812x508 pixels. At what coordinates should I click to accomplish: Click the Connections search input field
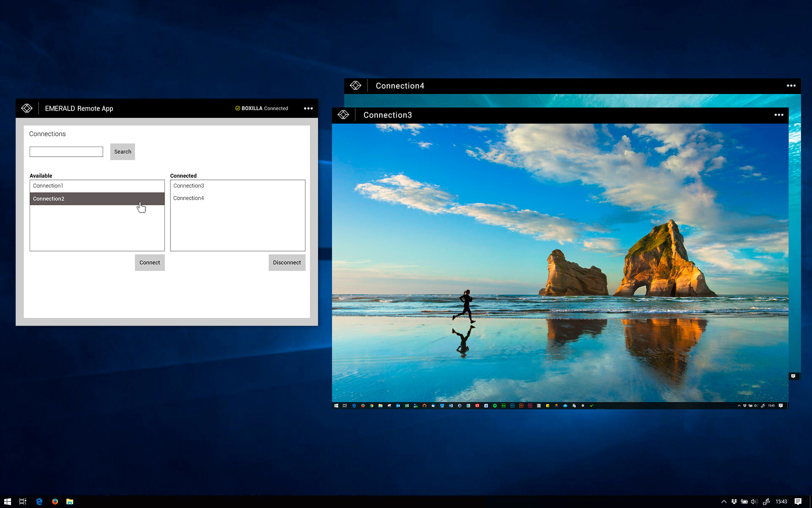click(66, 152)
